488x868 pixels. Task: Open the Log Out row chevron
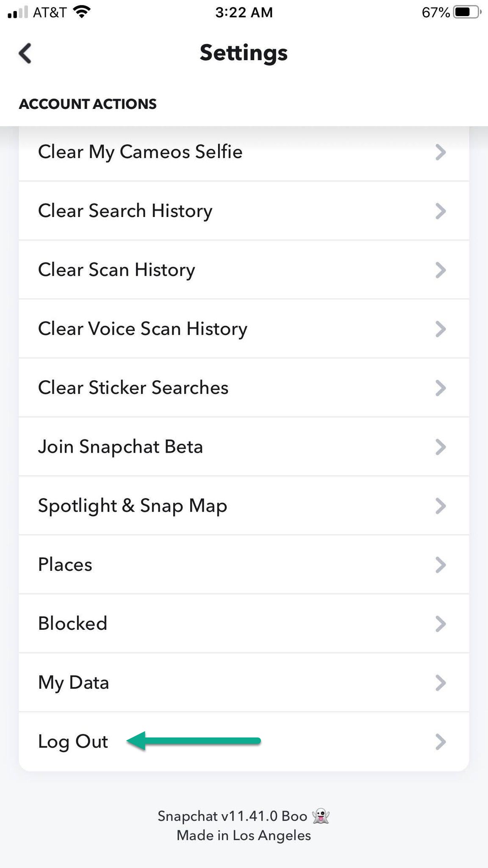coord(441,741)
